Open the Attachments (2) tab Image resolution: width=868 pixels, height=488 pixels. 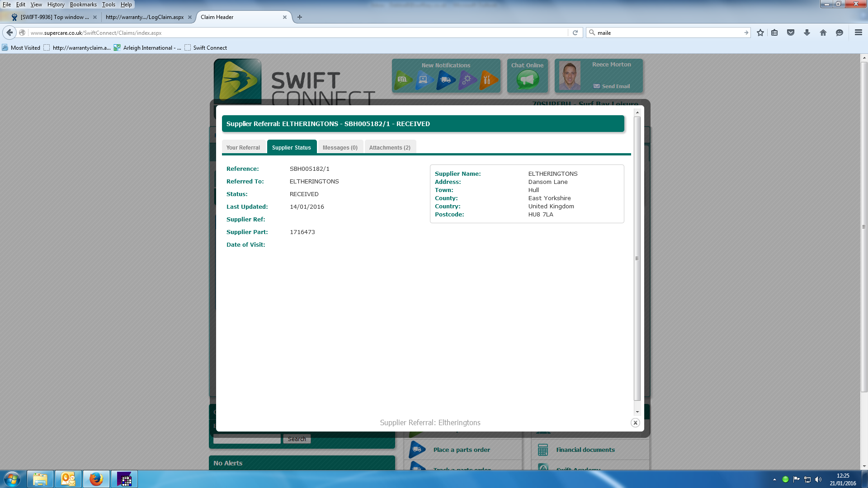point(390,148)
